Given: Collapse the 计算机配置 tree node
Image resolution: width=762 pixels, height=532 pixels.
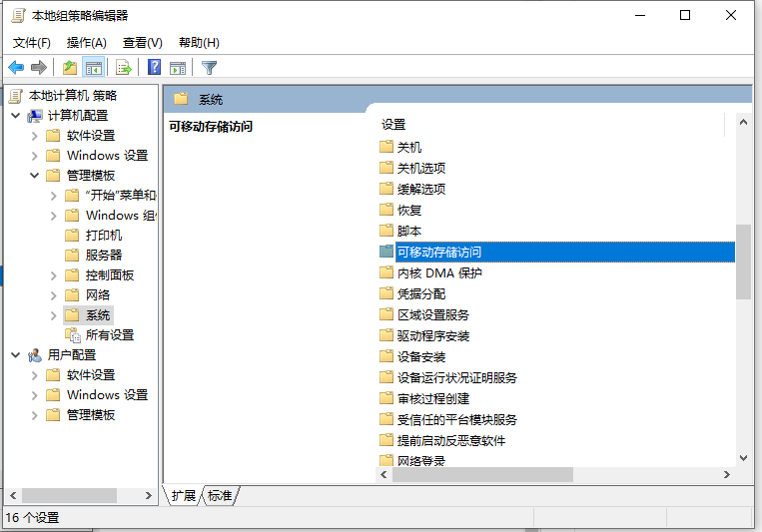Looking at the screenshot, I should [16, 116].
